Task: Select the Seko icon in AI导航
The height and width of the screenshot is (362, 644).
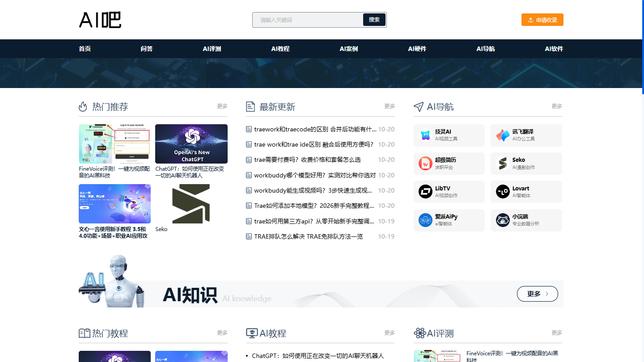Action: pyautogui.click(x=503, y=164)
